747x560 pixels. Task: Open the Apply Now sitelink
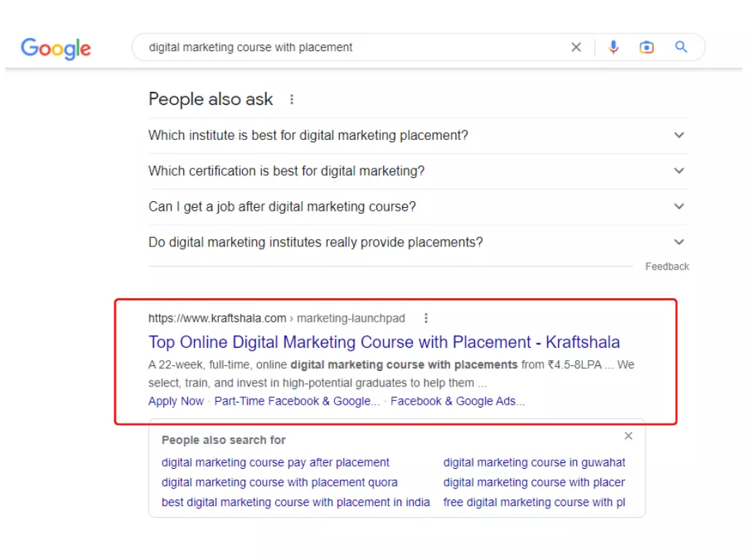point(176,401)
